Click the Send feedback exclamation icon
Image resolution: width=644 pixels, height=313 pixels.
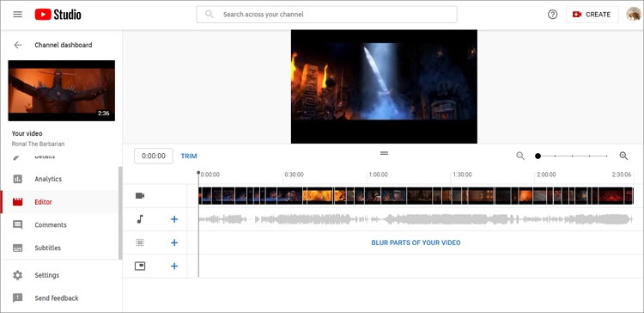coord(18,298)
